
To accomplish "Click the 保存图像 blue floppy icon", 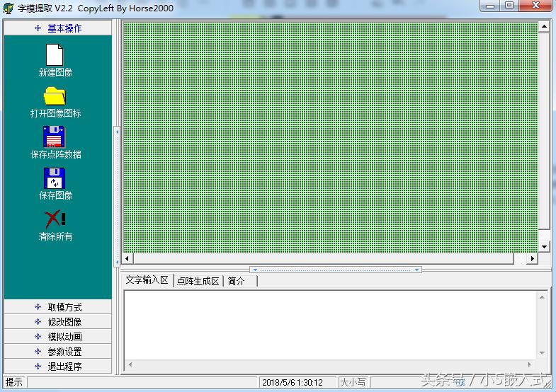I will point(55,178).
